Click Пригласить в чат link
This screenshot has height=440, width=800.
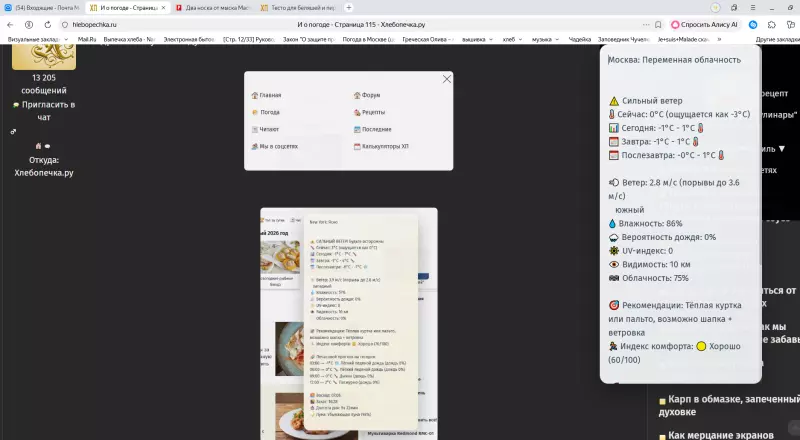pyautogui.click(x=45, y=110)
